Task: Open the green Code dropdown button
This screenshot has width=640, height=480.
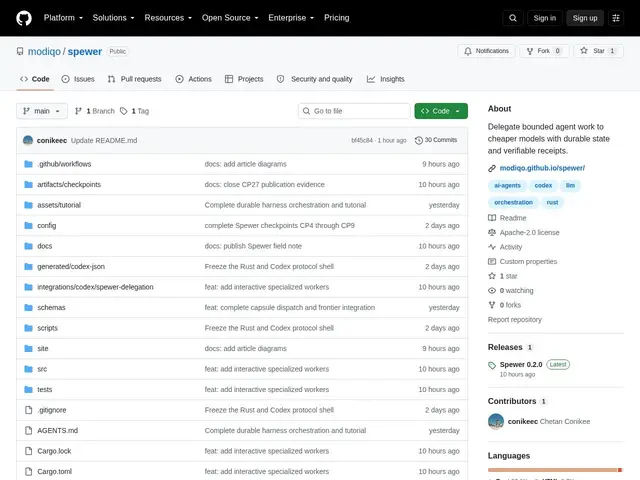Action: [441, 111]
